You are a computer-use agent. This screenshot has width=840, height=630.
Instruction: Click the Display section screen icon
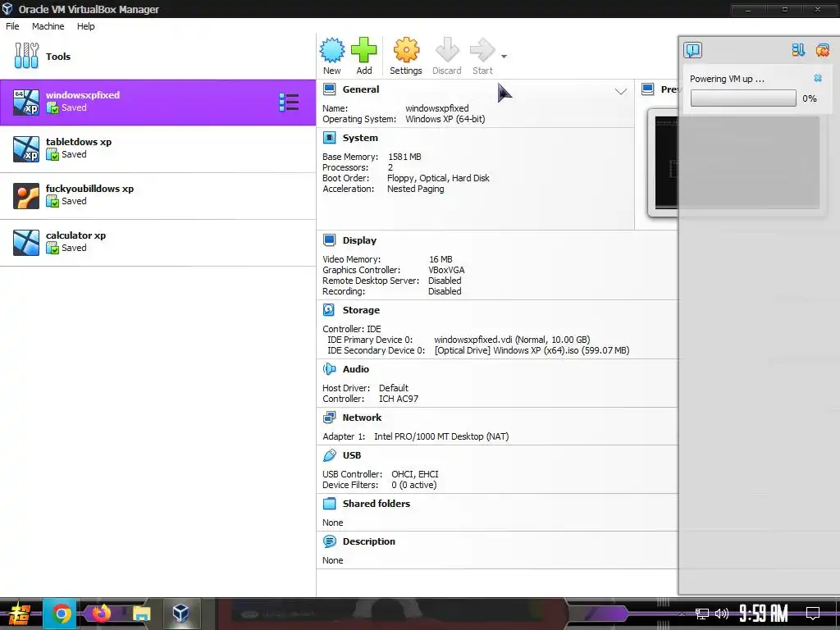(x=330, y=240)
